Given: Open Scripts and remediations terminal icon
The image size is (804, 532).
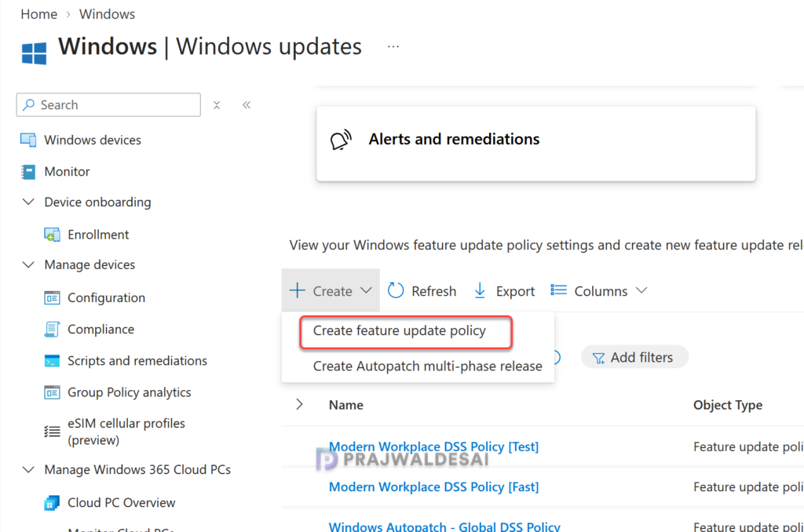Looking at the screenshot, I should click(52, 361).
